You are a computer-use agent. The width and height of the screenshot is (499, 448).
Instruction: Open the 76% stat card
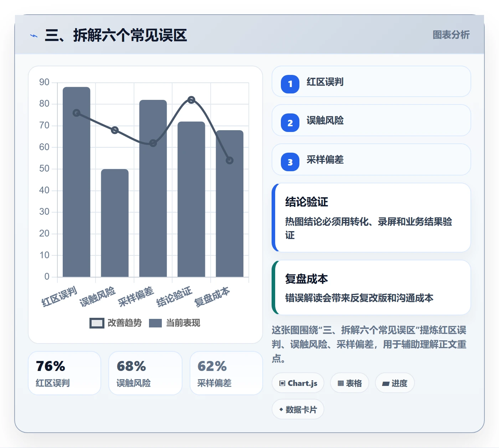point(65,373)
